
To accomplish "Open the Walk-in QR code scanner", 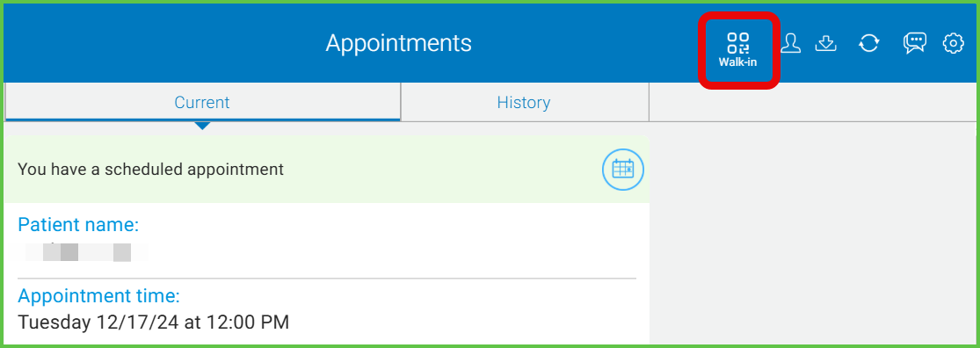I will tap(738, 50).
